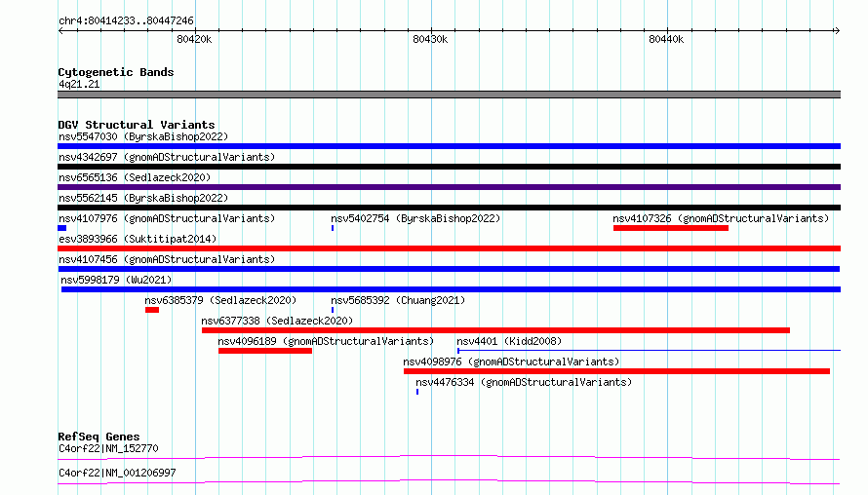Select the RefSeq Genes track title
Viewport: 868px width, 495px height.
pos(99,437)
